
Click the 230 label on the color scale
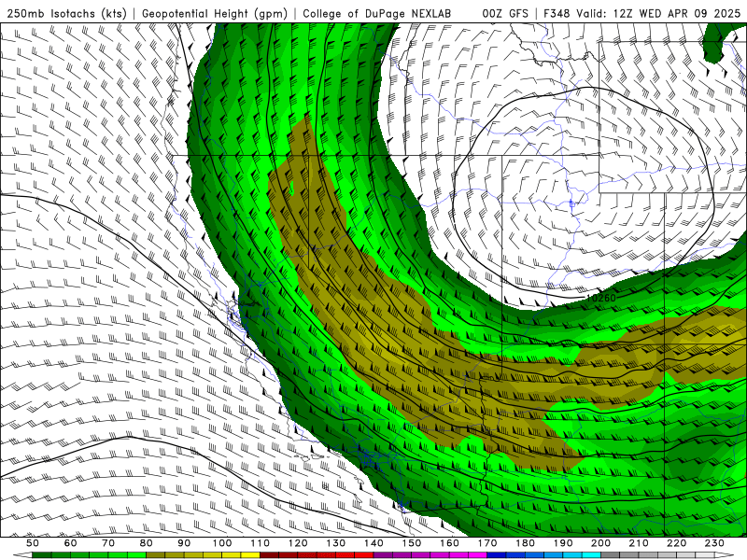714,543
